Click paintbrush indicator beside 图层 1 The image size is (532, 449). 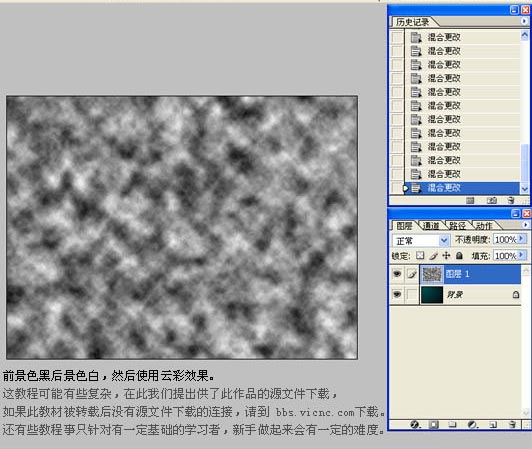click(412, 274)
